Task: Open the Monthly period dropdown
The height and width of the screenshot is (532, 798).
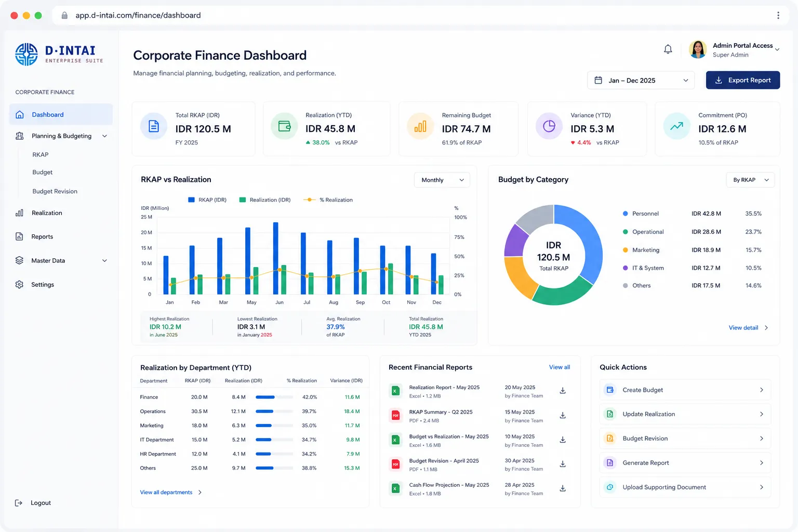Action: 442,180
